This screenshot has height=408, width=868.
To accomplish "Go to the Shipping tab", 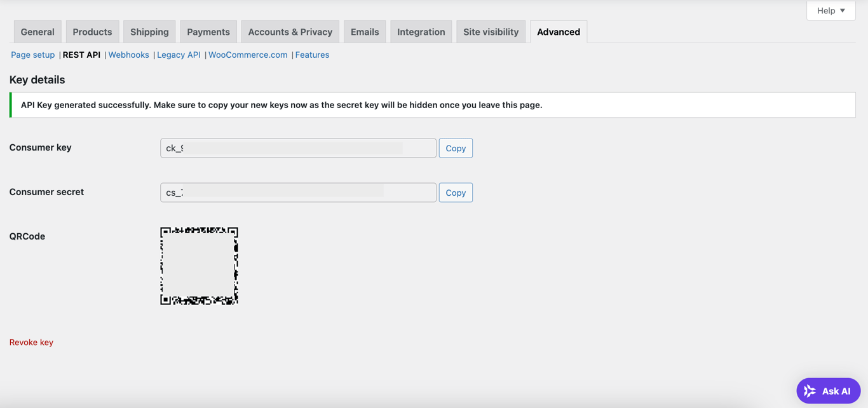I will tap(149, 31).
